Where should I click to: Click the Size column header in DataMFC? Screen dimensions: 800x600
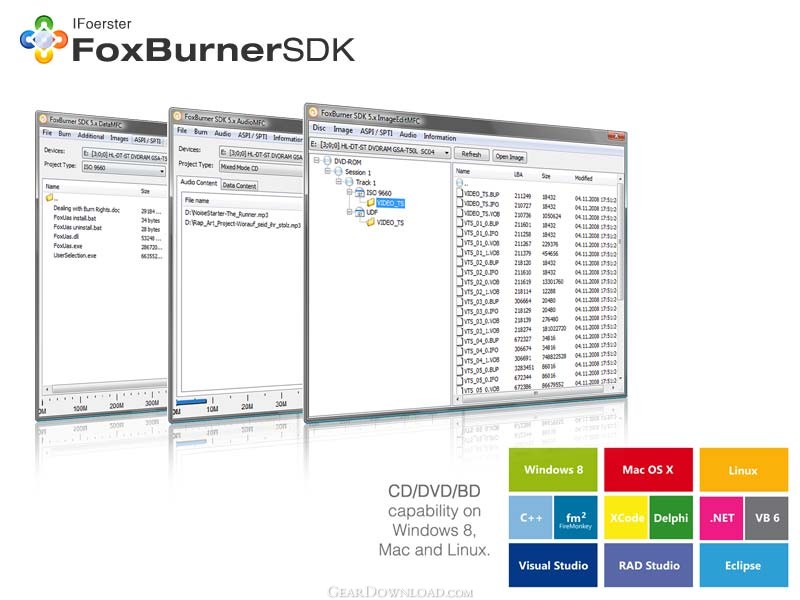[145, 191]
